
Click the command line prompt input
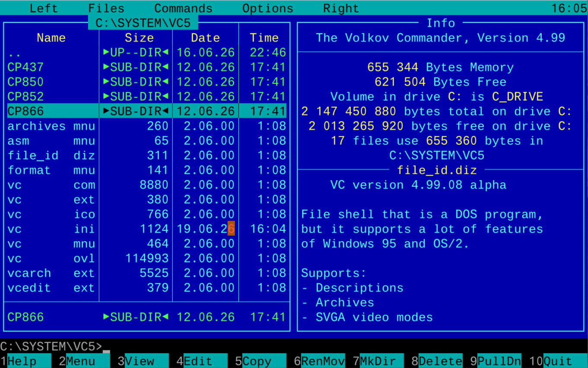(294, 346)
